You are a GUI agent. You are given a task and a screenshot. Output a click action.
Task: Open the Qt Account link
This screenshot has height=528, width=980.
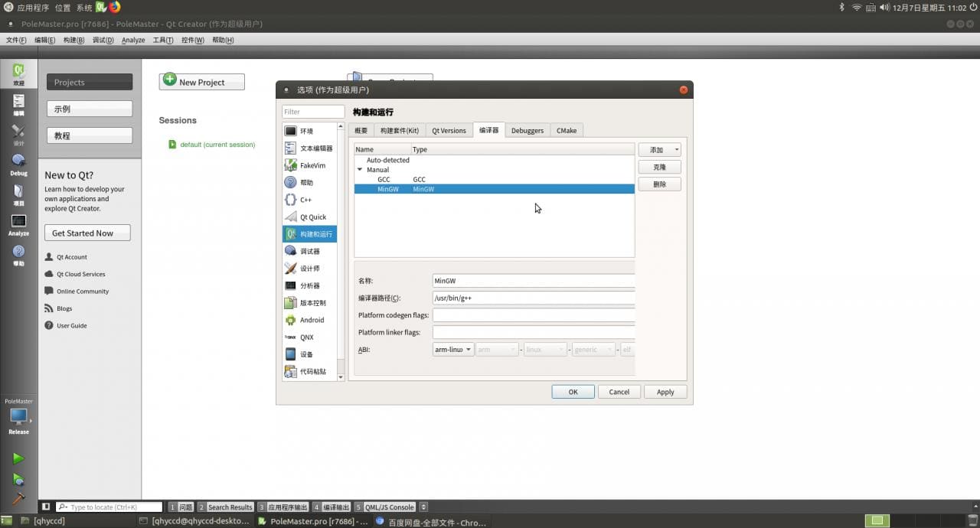[72, 257]
